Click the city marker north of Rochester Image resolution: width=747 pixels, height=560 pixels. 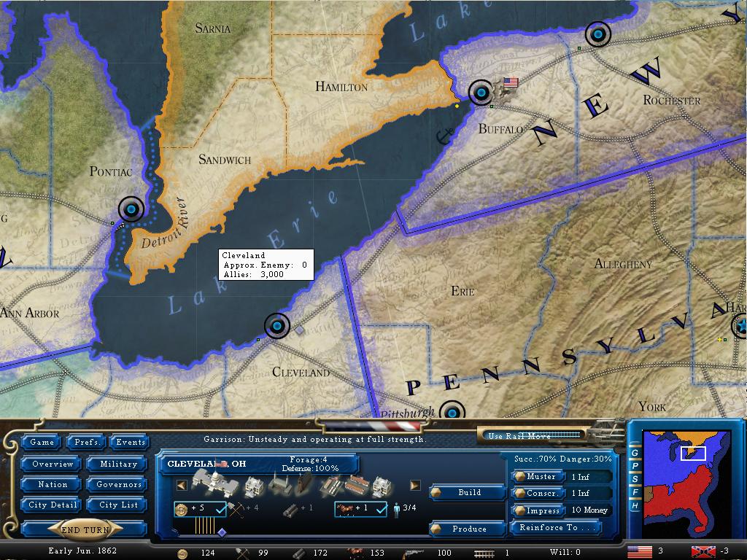coord(597,34)
